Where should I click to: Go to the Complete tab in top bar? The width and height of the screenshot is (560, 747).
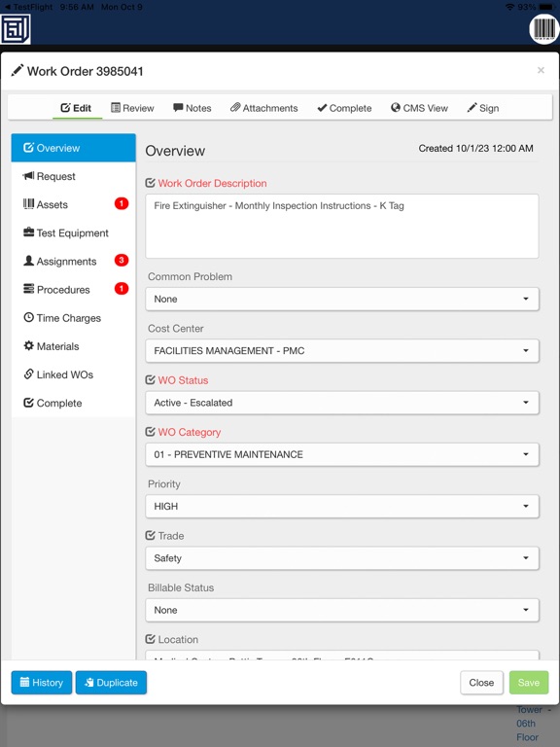344,108
